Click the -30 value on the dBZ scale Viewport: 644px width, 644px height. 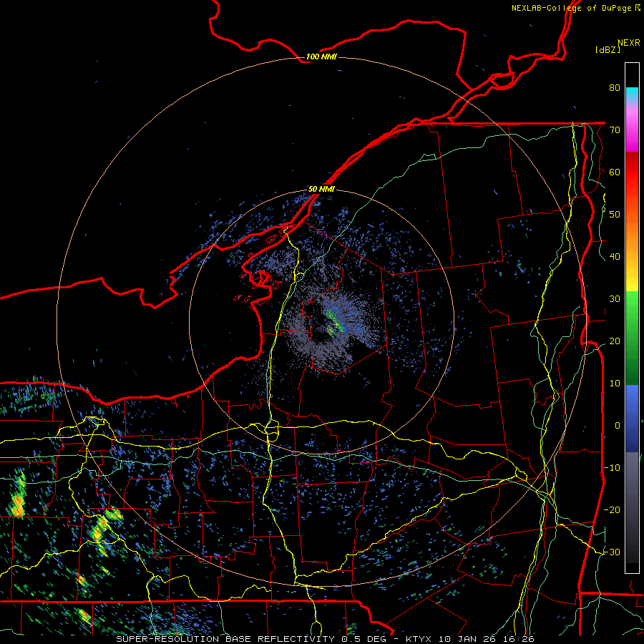pyautogui.click(x=612, y=552)
